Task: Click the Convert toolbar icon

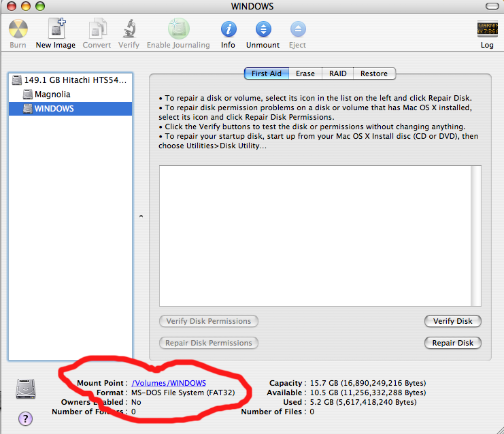Action: tap(97, 29)
